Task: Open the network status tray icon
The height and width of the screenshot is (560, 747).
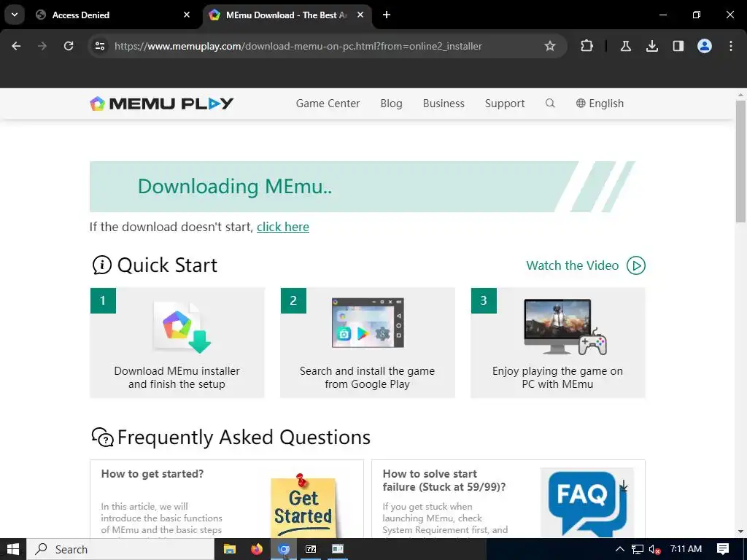Action: tap(638, 549)
